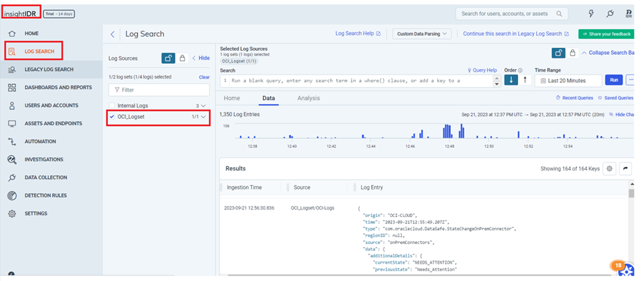The image size is (644, 281).
Task: Click the Detection Rules radar icon
Action: pos(12,195)
